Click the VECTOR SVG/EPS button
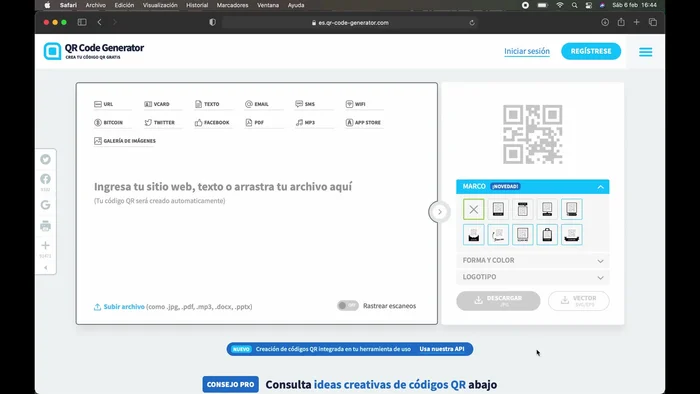 pyautogui.click(x=579, y=301)
